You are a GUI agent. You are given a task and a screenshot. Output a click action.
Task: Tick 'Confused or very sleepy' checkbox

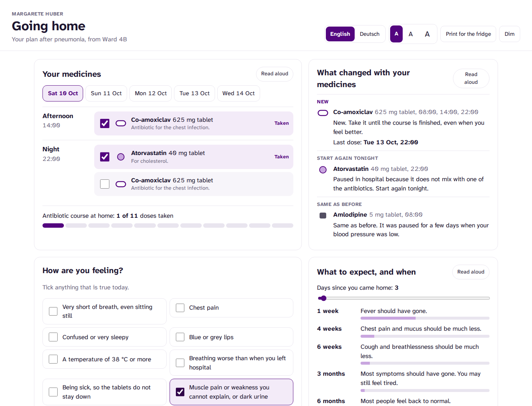click(53, 337)
